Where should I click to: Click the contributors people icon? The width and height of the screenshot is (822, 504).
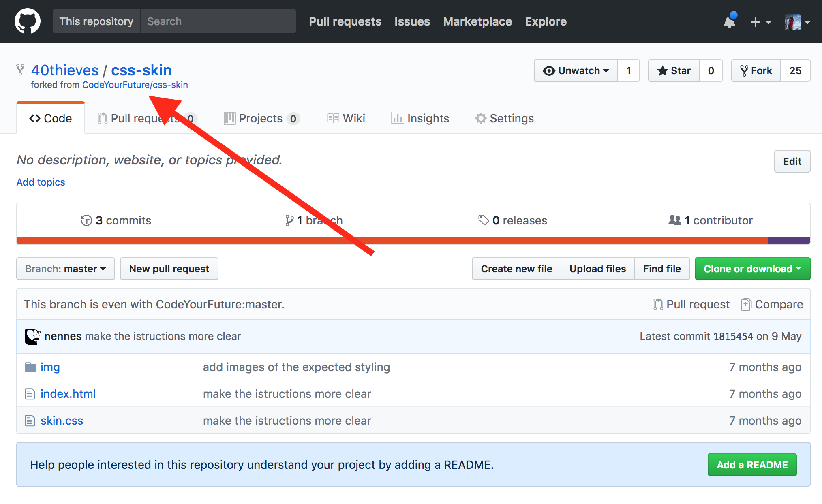(x=674, y=220)
